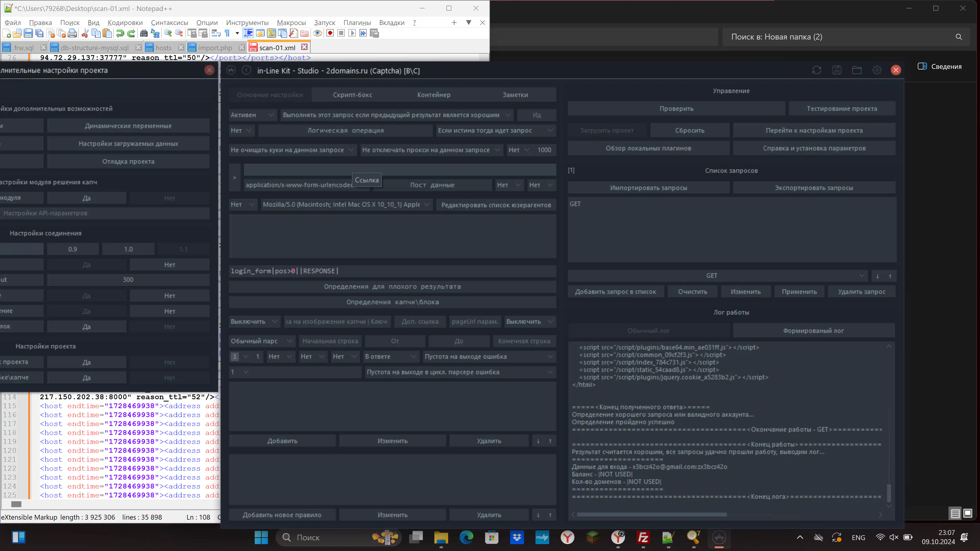This screenshot has width=980, height=551.
Task: Select Да in the лок setting row
Action: pyautogui.click(x=87, y=327)
